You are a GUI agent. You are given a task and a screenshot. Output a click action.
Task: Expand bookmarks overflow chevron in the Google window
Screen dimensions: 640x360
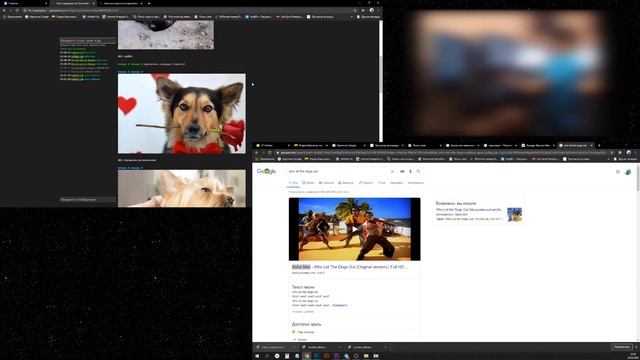tap(609, 159)
